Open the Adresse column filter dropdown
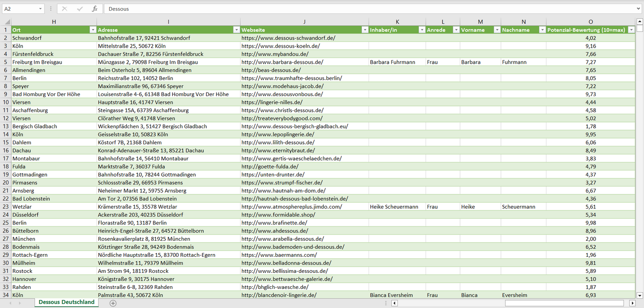Image resolution: width=644 pixels, height=308 pixels. click(x=236, y=30)
